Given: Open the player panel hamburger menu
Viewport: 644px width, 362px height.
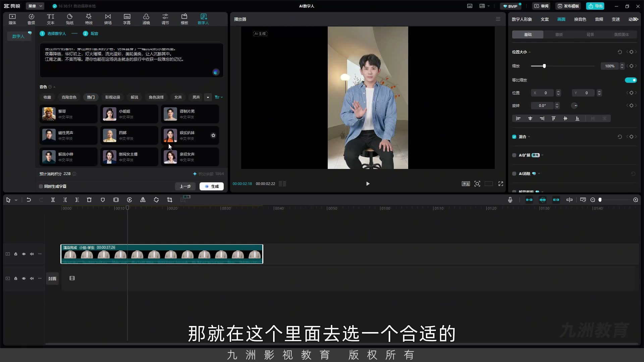Looking at the screenshot, I should (498, 19).
